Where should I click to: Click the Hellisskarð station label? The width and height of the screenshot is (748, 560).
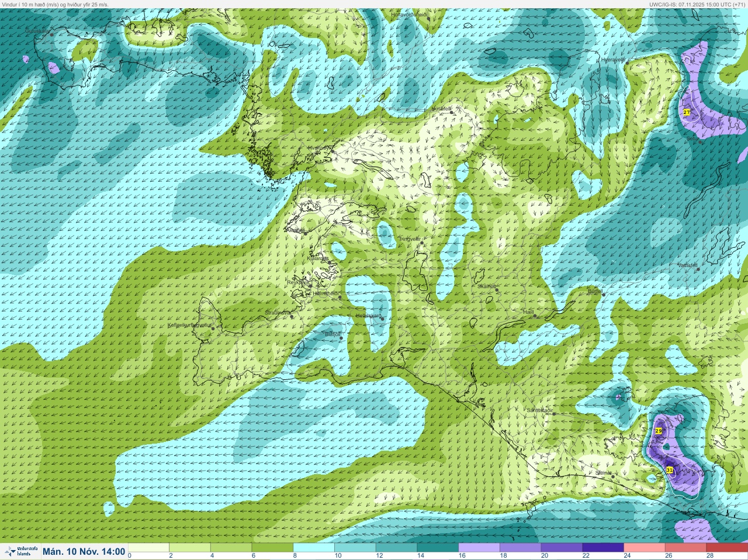pos(368,315)
